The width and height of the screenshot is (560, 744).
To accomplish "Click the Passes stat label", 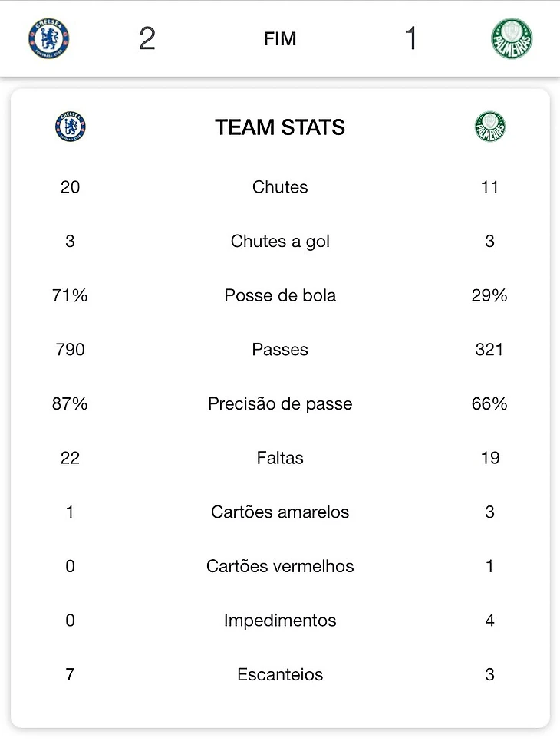I will (280, 350).
